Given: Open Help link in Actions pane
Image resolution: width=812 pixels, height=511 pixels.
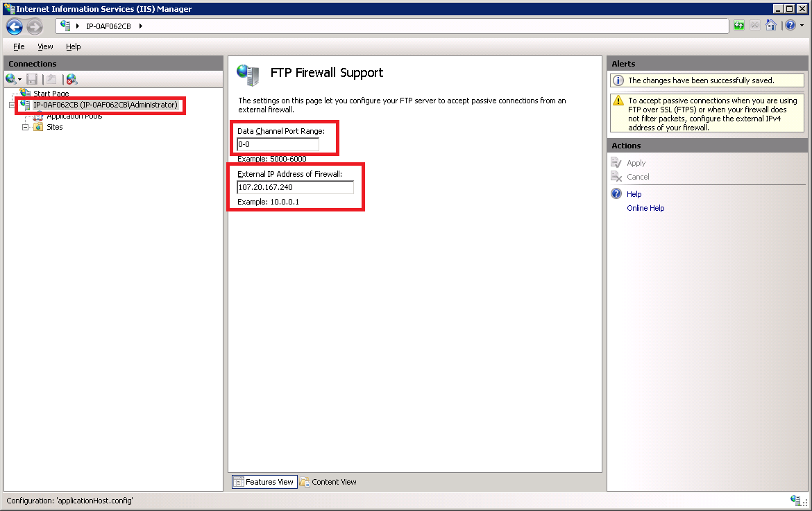Looking at the screenshot, I should point(634,194).
